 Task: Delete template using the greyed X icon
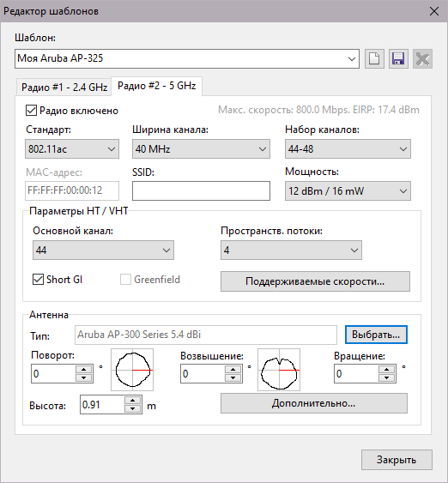tap(422, 58)
